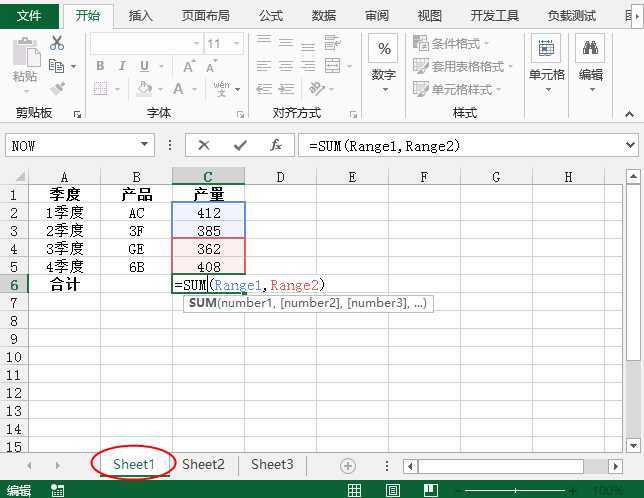
Task: Switch to the 公式 formulas tab
Action: (x=271, y=16)
